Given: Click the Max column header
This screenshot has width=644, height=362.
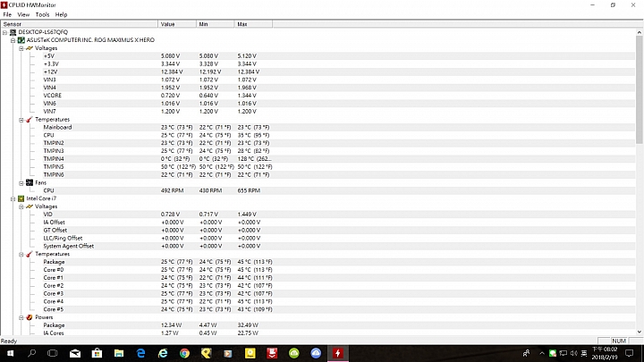Looking at the screenshot, I should [253, 24].
